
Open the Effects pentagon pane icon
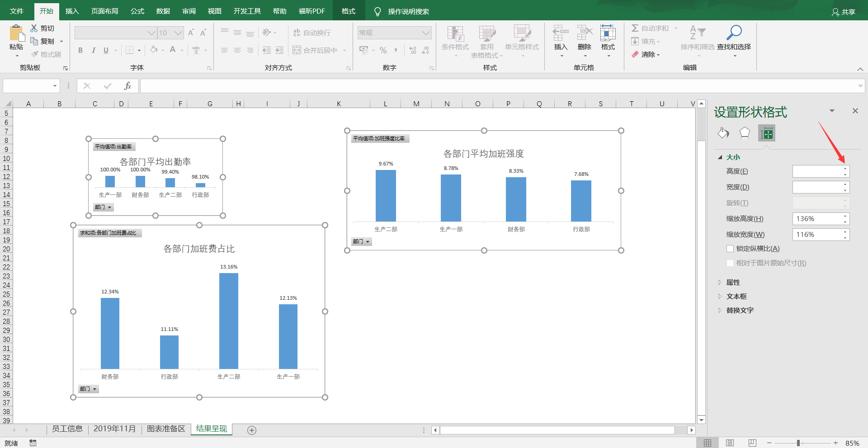pos(745,133)
